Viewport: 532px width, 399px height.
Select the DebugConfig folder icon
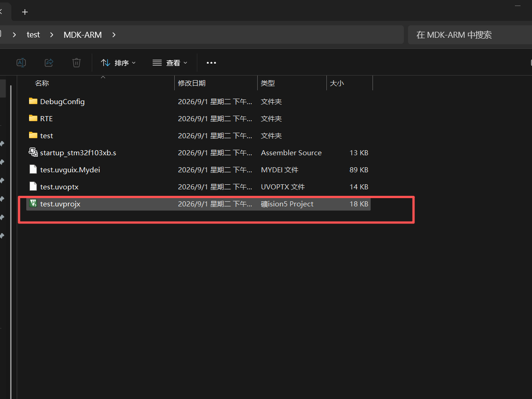coord(33,101)
